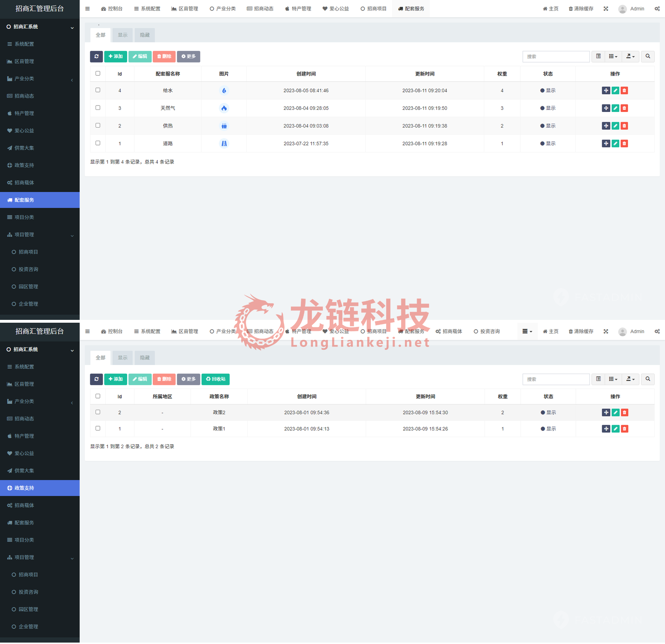The width and height of the screenshot is (665, 644).
Task: Refresh the 配套服务 table in upper panel
Action: (x=96, y=56)
